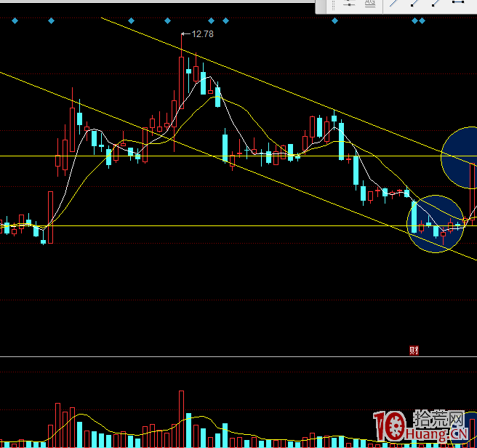Select the straight line drawing tool
Screen dimensions: 477x448
(394, 3)
